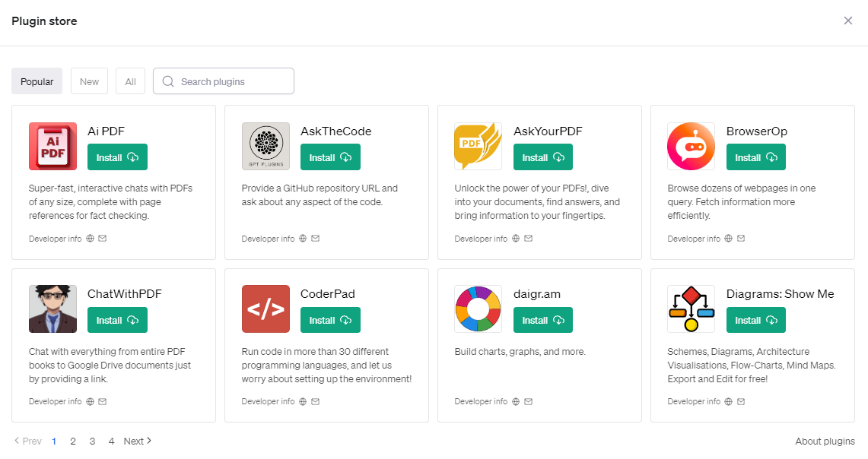
Task: Switch to the New plugins tab
Action: 89,81
